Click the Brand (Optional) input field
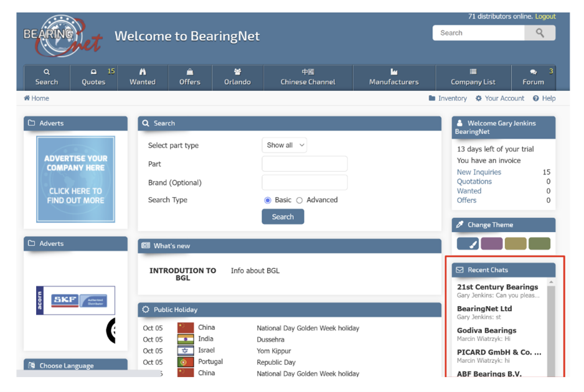584x392 pixels. [304, 182]
